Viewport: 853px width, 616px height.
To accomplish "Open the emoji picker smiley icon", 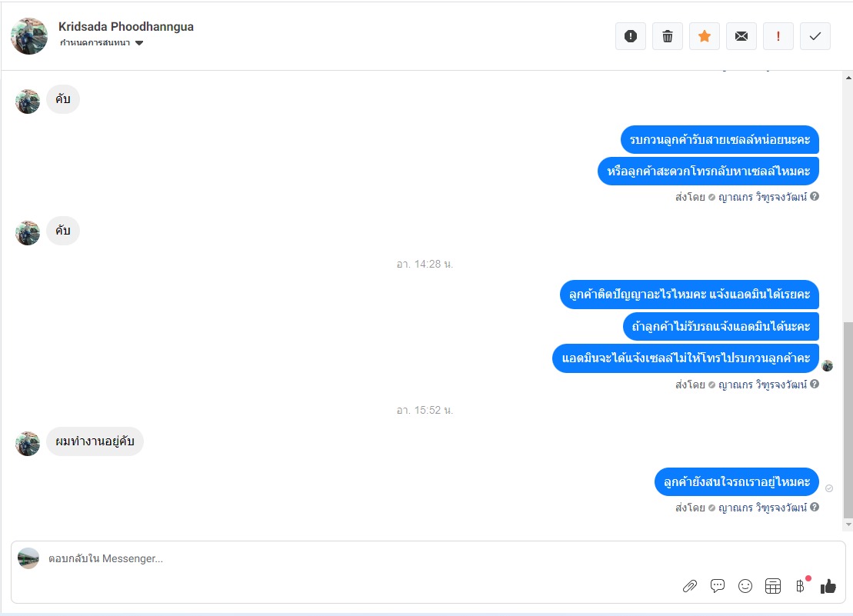I will [x=745, y=586].
